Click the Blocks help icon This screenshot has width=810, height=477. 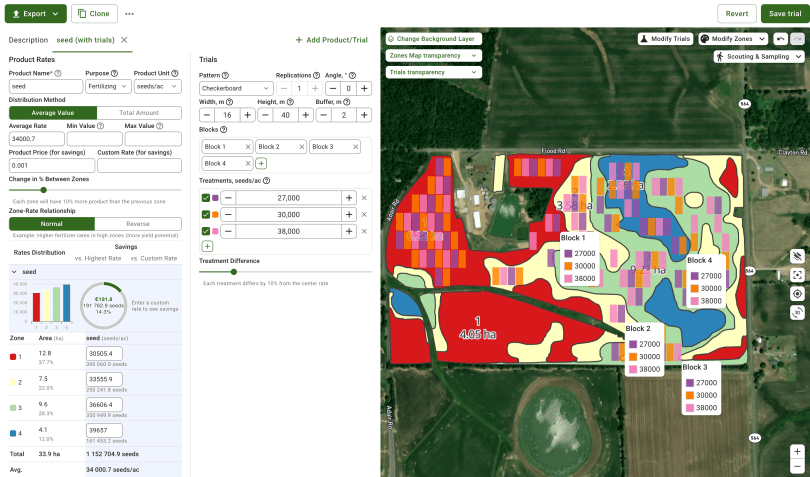(223, 130)
